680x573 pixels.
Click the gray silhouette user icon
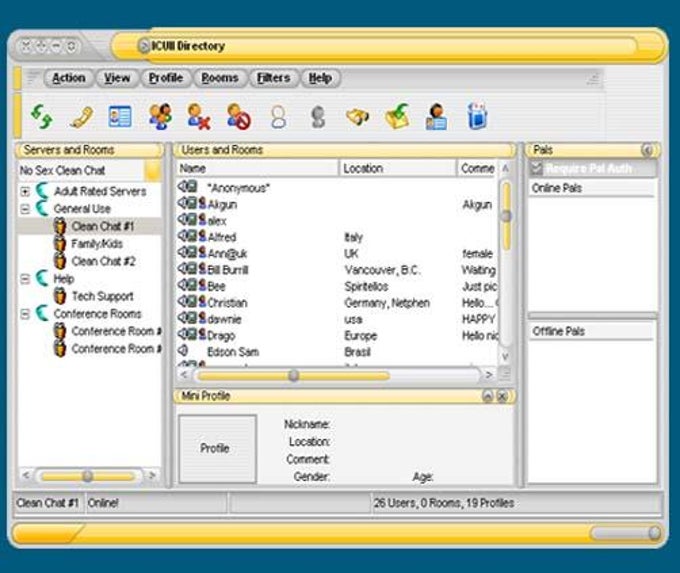[x=318, y=117]
